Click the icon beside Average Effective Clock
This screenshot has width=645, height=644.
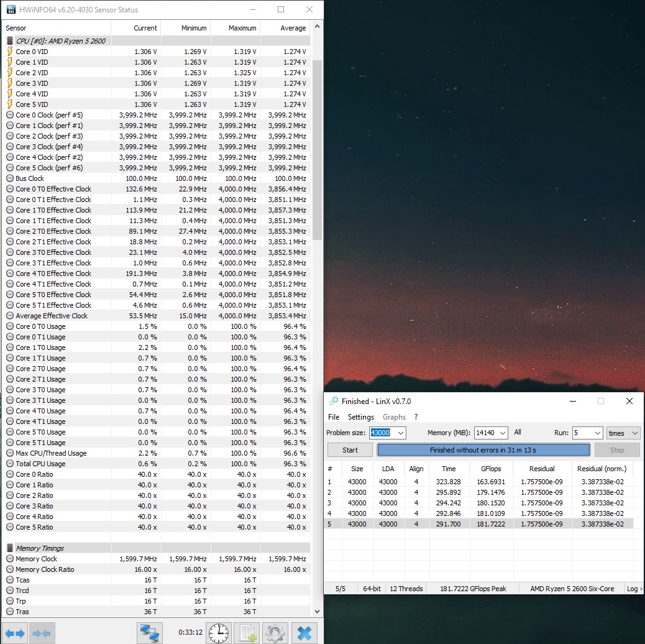10,316
